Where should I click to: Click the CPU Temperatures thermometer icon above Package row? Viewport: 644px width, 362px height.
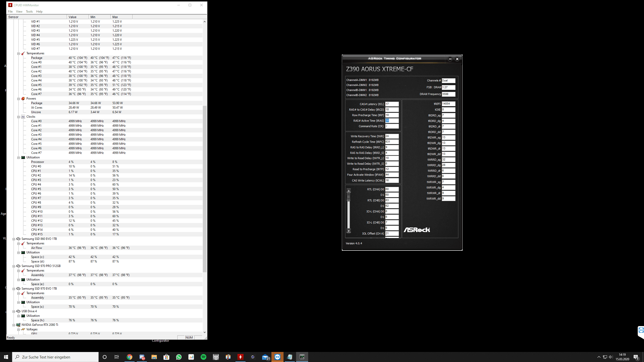(23, 53)
